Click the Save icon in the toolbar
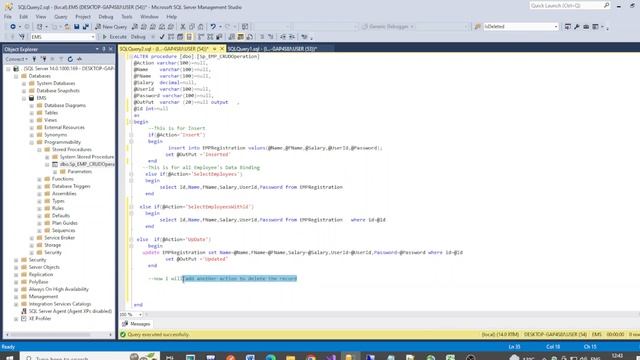The height and width of the screenshot is (360, 640). pos(76,27)
